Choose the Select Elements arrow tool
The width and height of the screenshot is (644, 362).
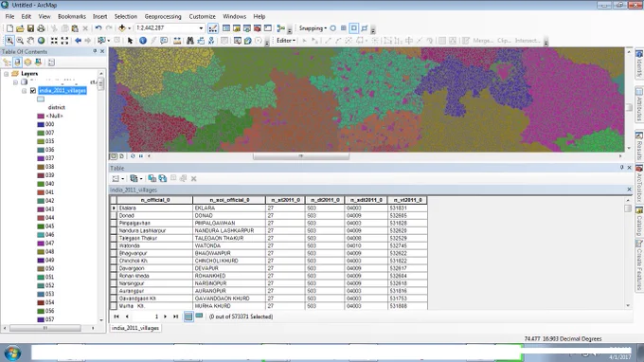[x=130, y=41]
